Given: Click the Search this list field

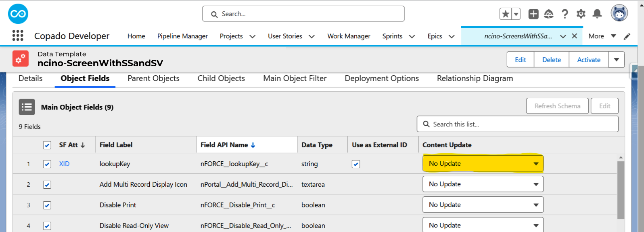Looking at the screenshot, I should (518, 124).
